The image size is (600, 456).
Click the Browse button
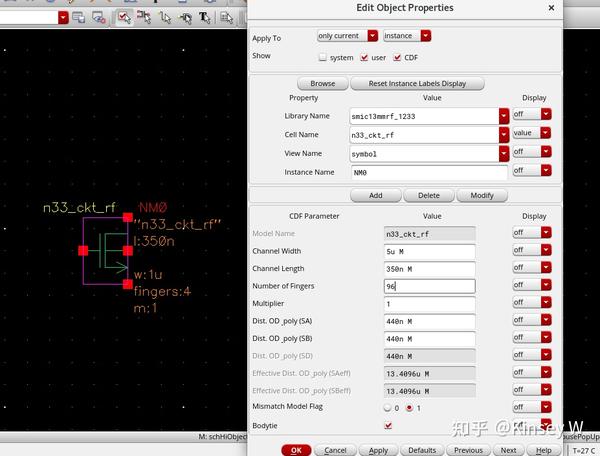(x=323, y=83)
